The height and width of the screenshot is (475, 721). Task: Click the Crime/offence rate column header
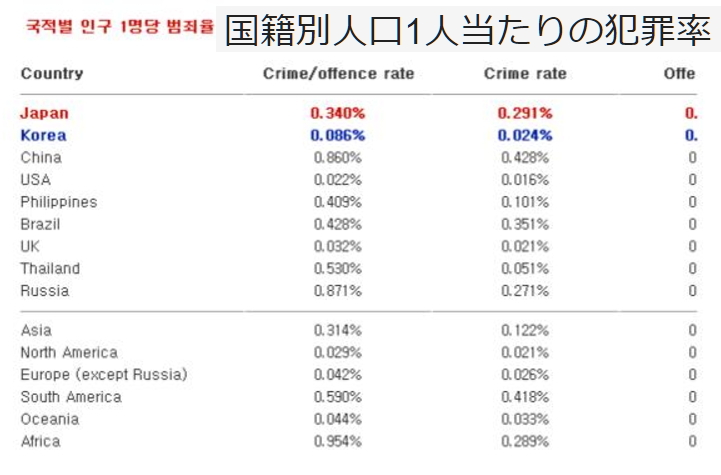click(x=338, y=74)
